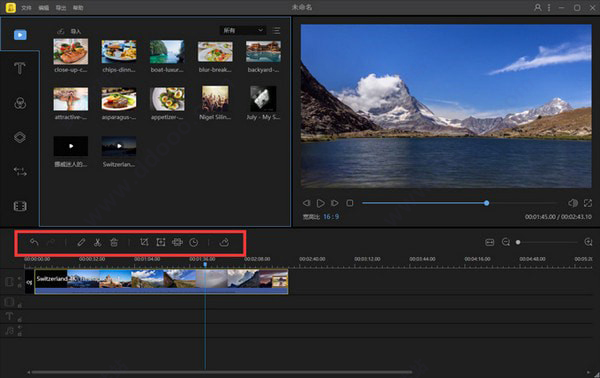The height and width of the screenshot is (378, 600).
Task: Click the import media button
Action: [69, 31]
